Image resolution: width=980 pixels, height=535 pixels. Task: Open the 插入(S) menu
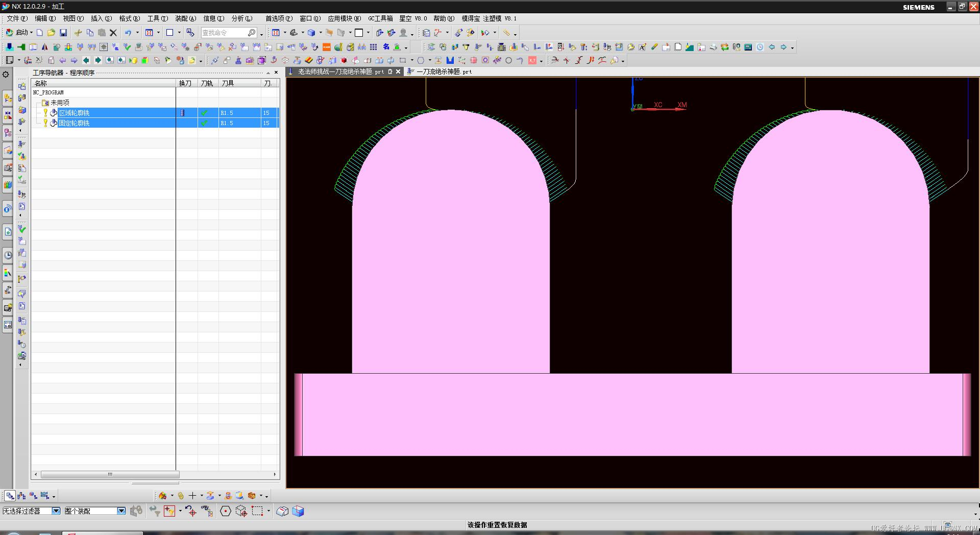coord(101,18)
